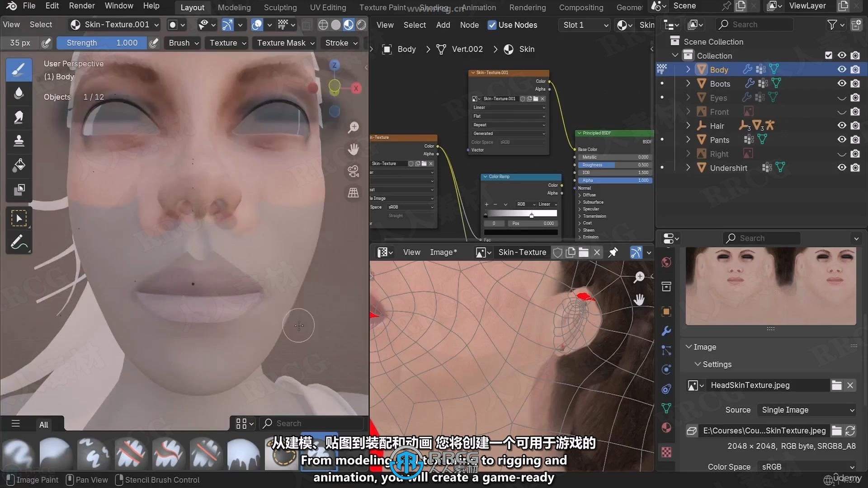
Task: Click the All brushes filter tab
Action: coord(43,424)
